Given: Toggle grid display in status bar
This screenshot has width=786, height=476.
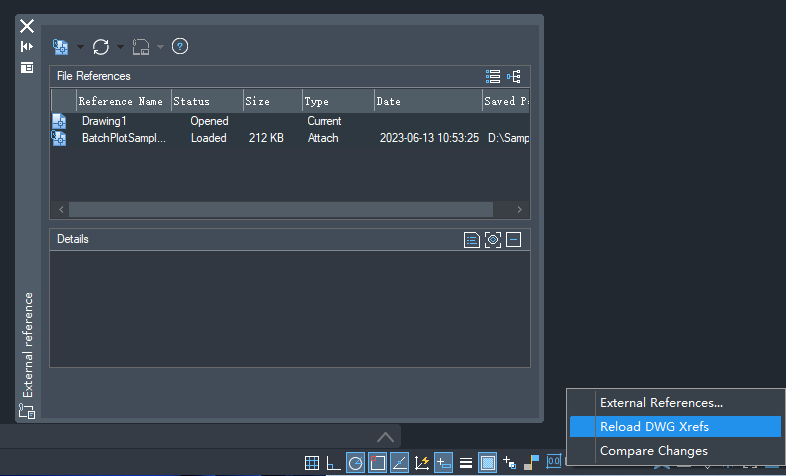Looking at the screenshot, I should click(x=312, y=462).
